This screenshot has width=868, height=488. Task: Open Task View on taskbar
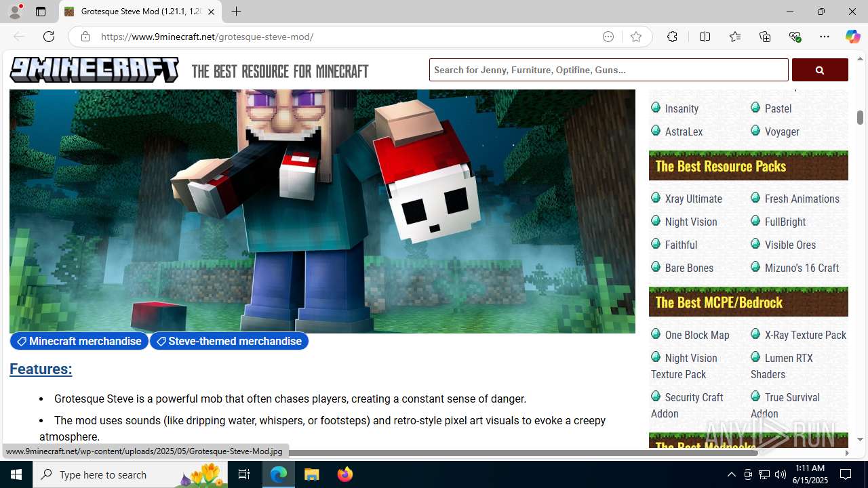244,474
